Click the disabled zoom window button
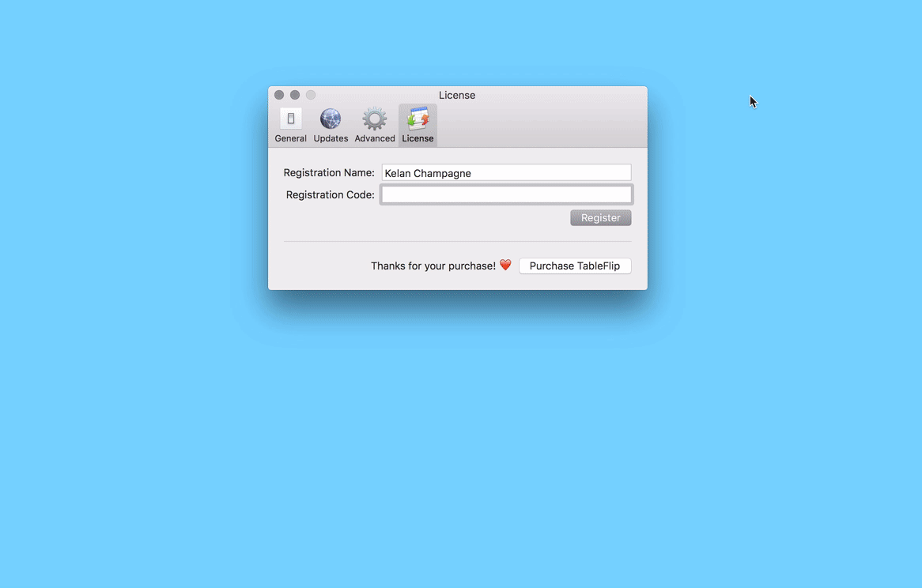This screenshot has width=922, height=588. [x=311, y=95]
